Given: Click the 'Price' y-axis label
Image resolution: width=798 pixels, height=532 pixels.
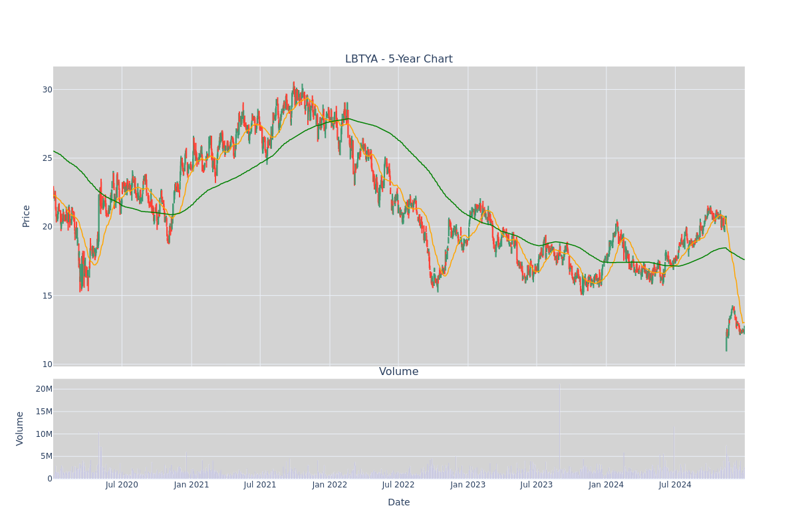Looking at the screenshot, I should pyautogui.click(x=27, y=216).
